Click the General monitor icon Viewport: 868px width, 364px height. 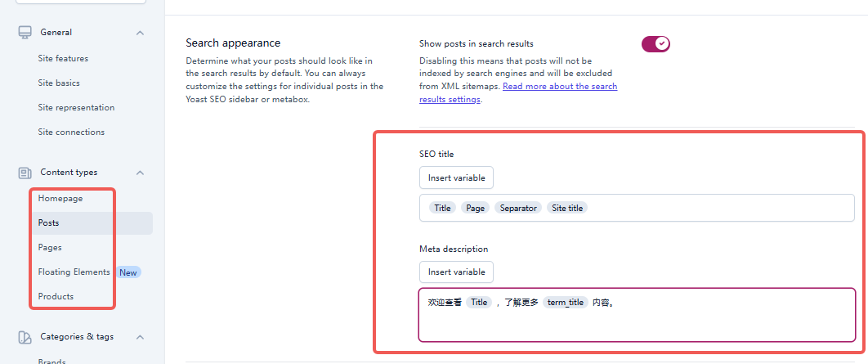coord(25,33)
